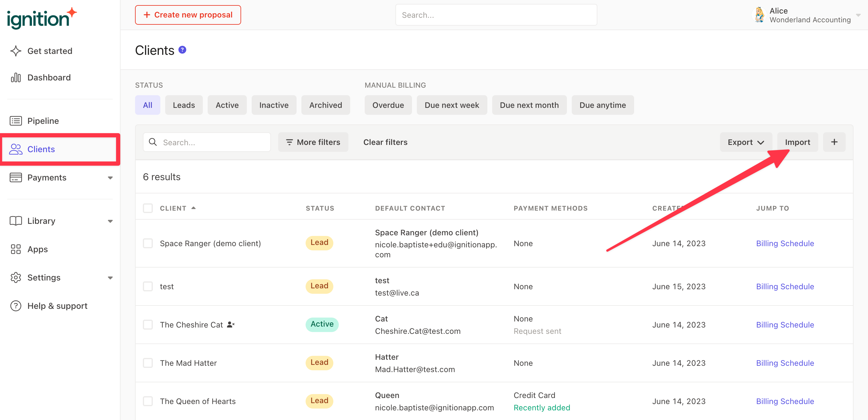Screen dimensions: 868x420
Task: Sort by Client column header
Action: (x=173, y=208)
